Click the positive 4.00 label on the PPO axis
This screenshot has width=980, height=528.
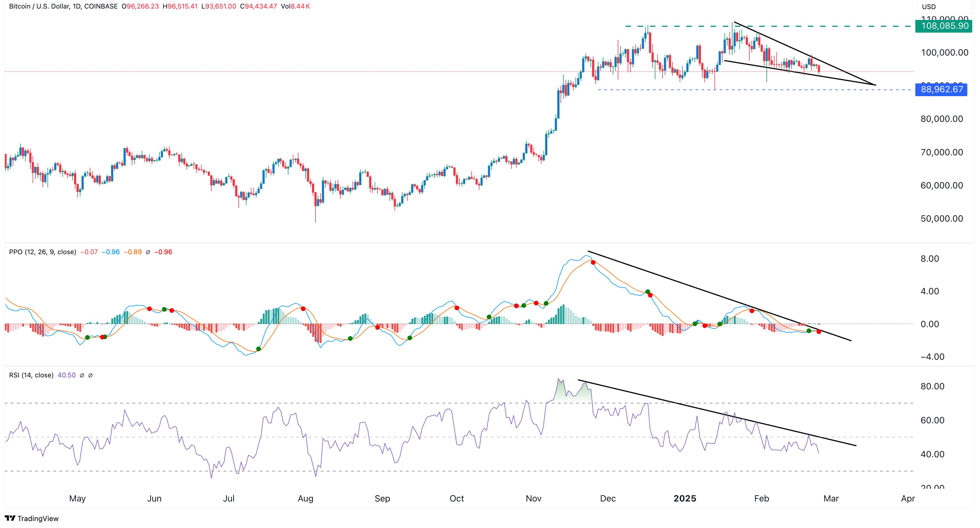[930, 291]
